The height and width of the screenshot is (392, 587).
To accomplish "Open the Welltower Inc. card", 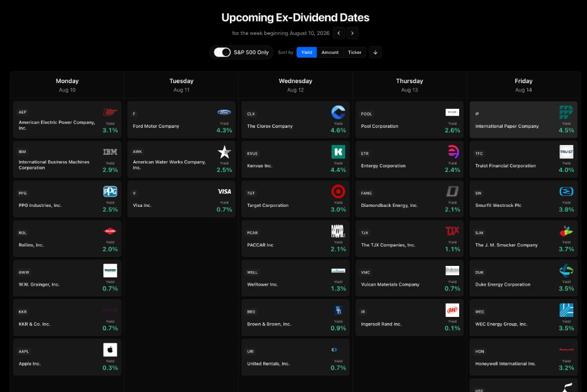I will pos(295,278).
